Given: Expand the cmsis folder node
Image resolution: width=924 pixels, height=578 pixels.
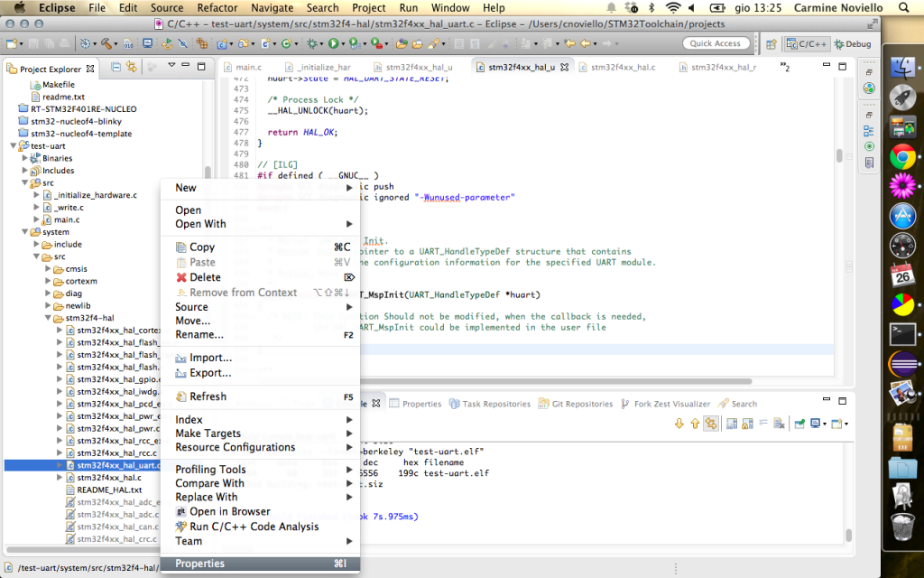Looking at the screenshot, I should (x=49, y=269).
